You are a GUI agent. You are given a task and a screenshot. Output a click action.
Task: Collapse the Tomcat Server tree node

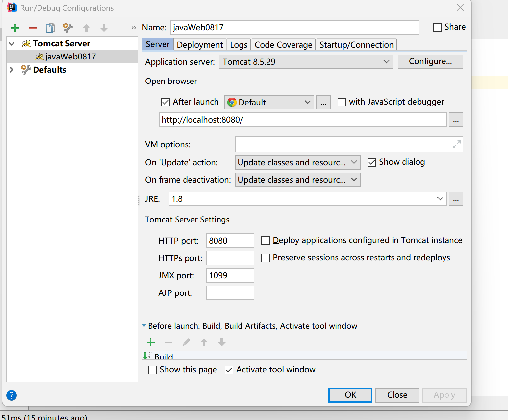pos(12,44)
